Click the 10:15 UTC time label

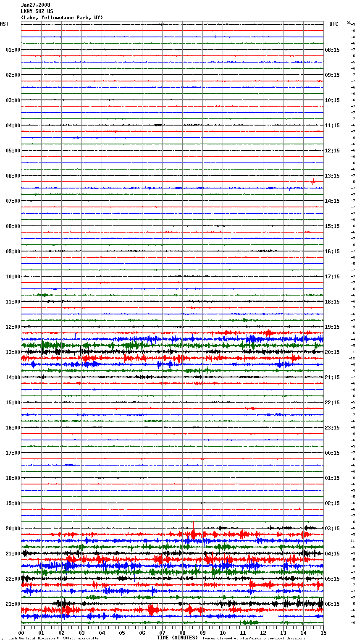332,100
